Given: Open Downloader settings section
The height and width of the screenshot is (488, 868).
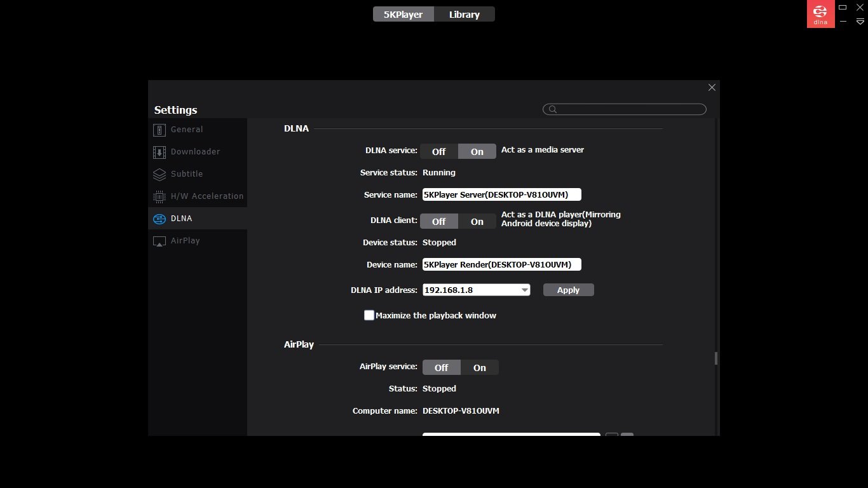Looking at the screenshot, I should [x=198, y=151].
